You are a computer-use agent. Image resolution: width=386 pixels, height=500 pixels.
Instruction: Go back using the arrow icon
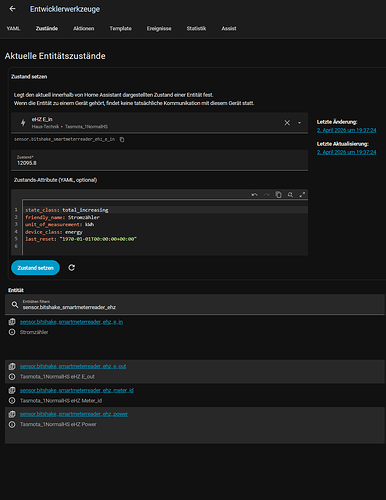12,9
